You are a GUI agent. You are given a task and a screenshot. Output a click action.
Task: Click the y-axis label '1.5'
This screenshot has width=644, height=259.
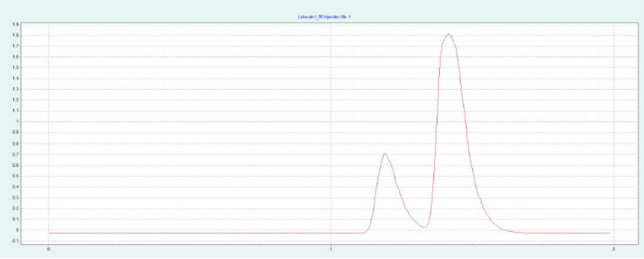[16, 68]
